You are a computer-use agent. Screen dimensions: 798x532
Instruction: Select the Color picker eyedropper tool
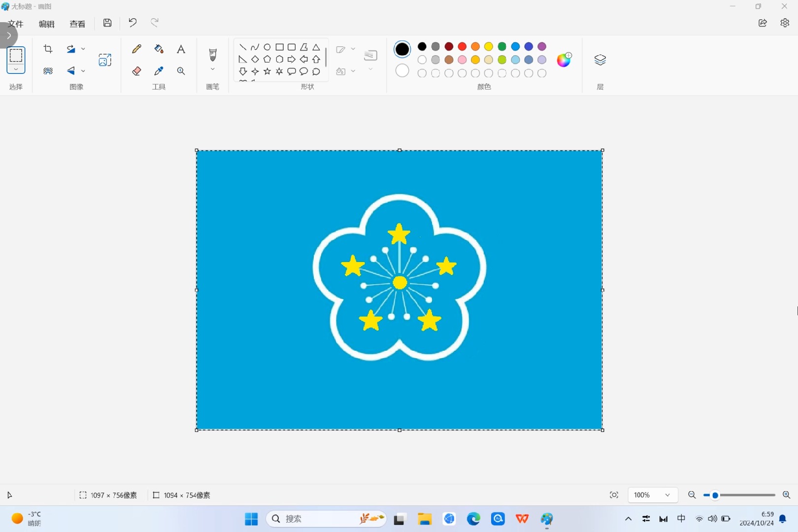coord(159,71)
